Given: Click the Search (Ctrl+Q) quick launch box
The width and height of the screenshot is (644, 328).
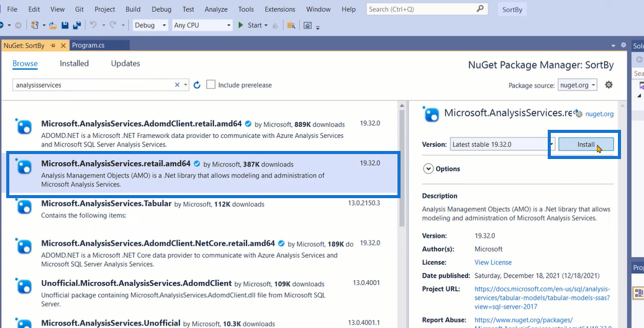Looking at the screenshot, I should [x=427, y=9].
